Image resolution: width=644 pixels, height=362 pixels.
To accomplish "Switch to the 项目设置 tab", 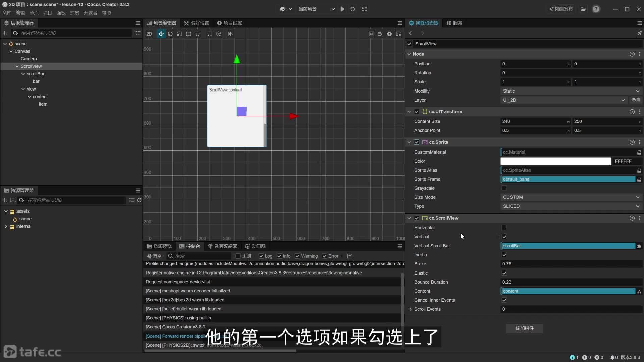I will pos(229,23).
